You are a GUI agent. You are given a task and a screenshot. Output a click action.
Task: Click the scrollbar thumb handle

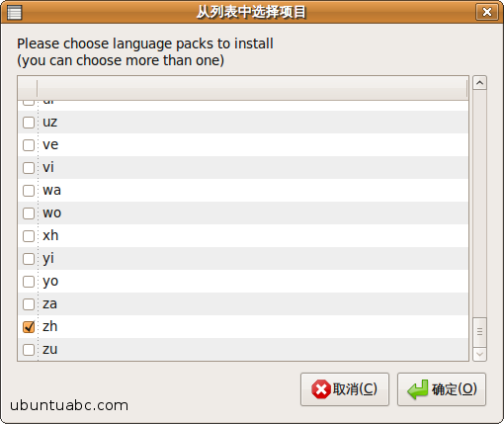[479, 332]
